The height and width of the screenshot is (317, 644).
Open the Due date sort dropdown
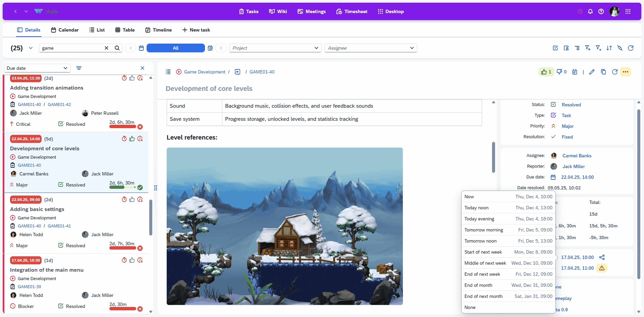click(x=37, y=68)
